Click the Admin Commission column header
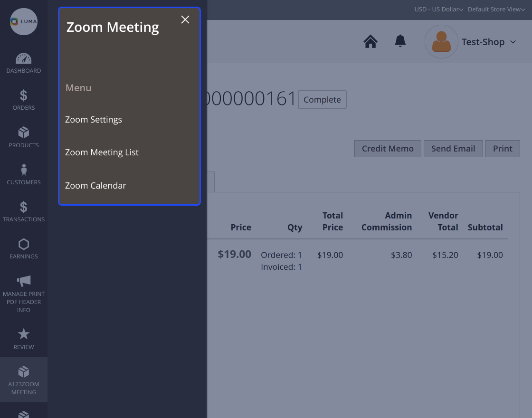The image size is (532, 418). [387, 221]
